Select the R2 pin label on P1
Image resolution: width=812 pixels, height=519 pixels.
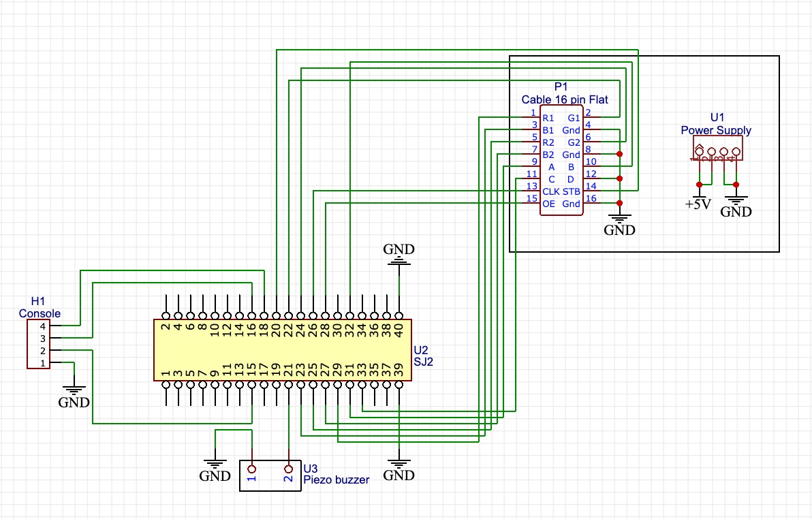click(548, 142)
